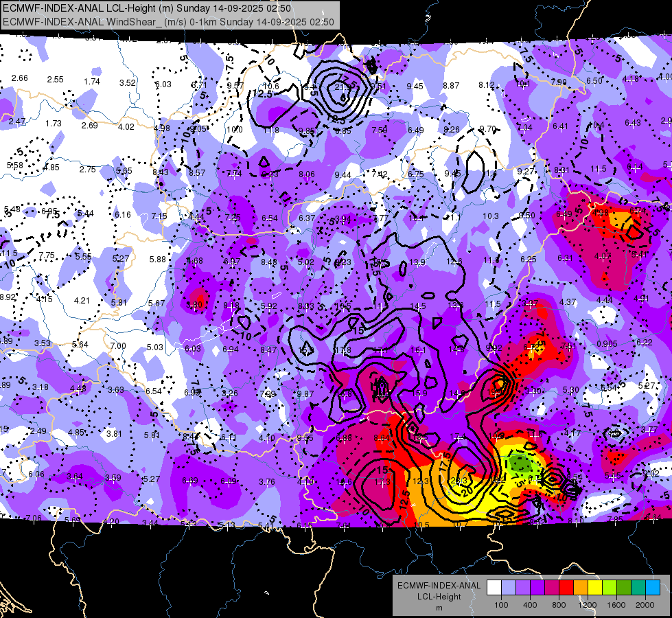Screen dimensions: 672x618
Task: Select the grid value 23.3
Action: pyautogui.click(x=459, y=481)
